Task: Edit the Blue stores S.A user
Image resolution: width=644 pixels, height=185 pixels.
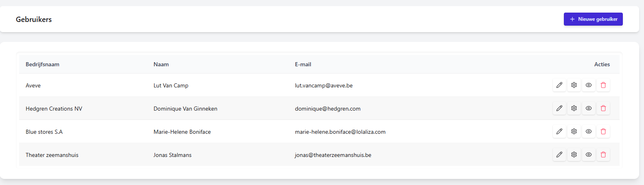Action: (x=559, y=131)
